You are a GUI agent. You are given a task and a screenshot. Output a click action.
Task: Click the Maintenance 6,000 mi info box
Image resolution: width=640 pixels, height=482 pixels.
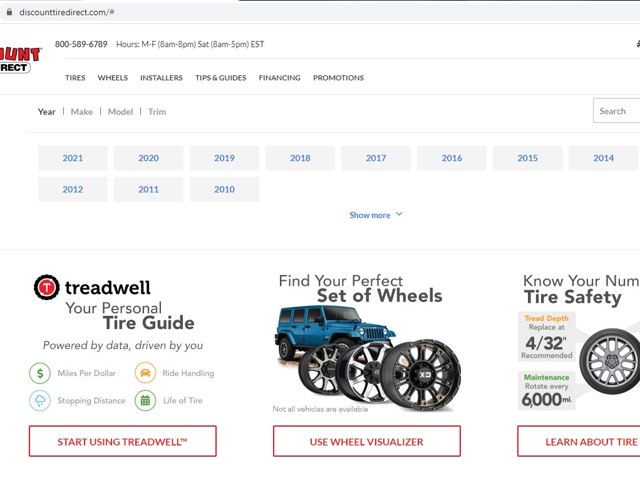(547, 391)
